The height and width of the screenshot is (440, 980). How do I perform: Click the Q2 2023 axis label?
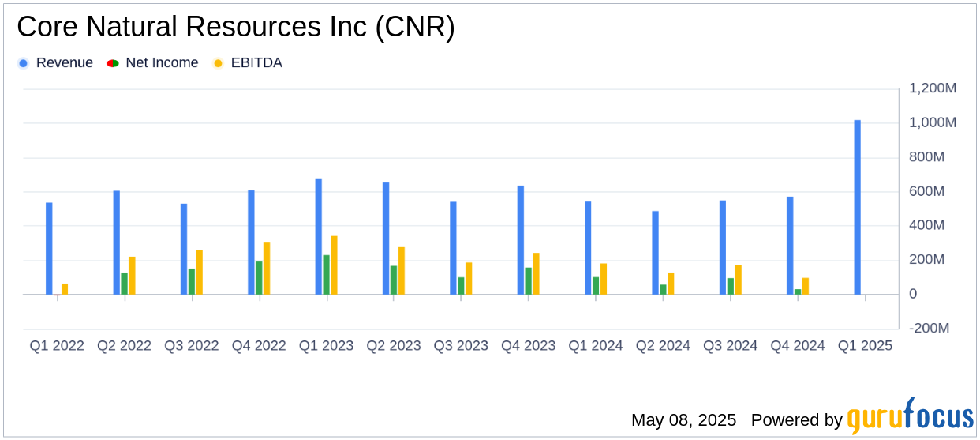394,346
